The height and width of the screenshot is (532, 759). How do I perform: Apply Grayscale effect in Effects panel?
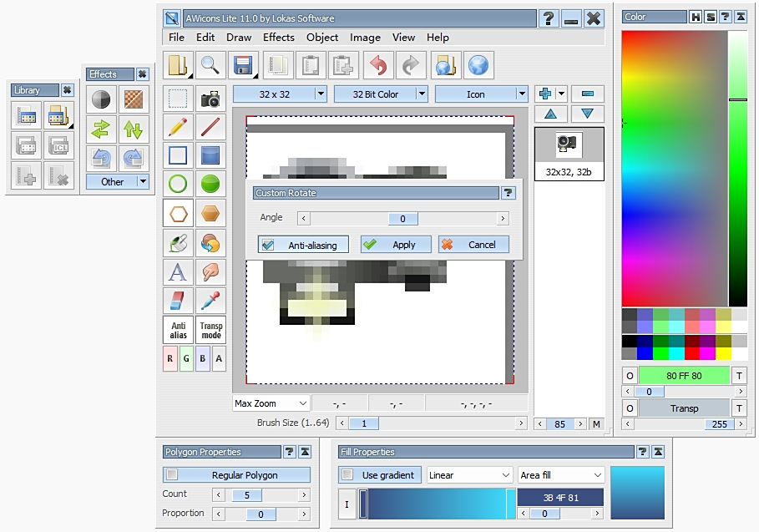101,99
